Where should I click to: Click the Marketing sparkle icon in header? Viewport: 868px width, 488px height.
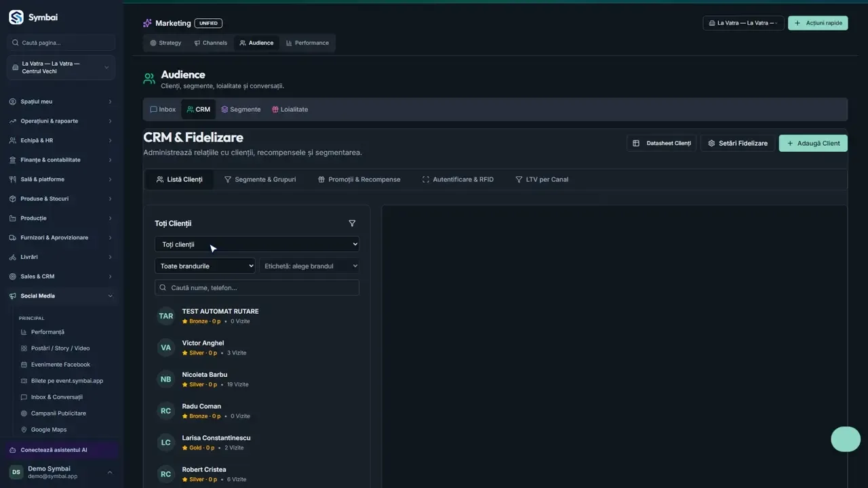coord(147,23)
